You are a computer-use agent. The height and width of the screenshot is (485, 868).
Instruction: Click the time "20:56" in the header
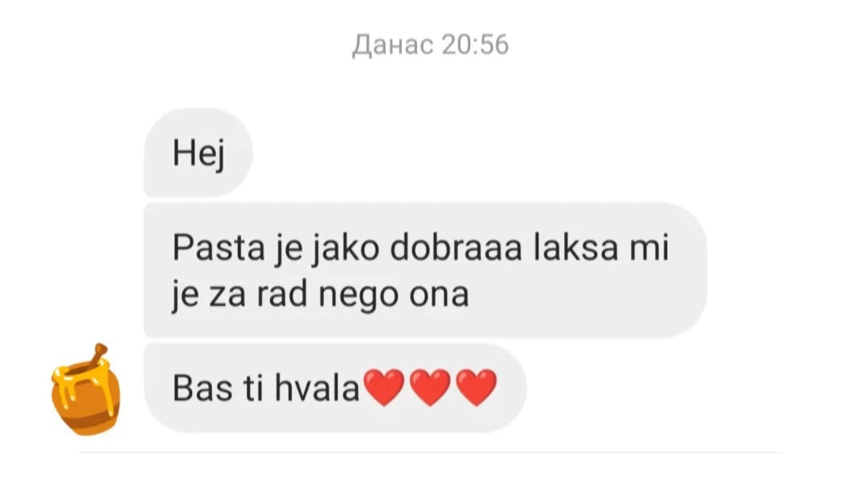(x=475, y=44)
